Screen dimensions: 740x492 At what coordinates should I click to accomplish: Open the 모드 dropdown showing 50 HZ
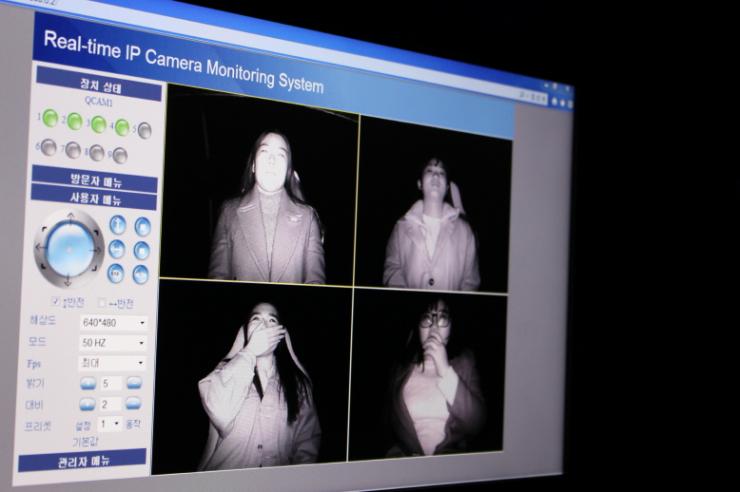coord(112,343)
